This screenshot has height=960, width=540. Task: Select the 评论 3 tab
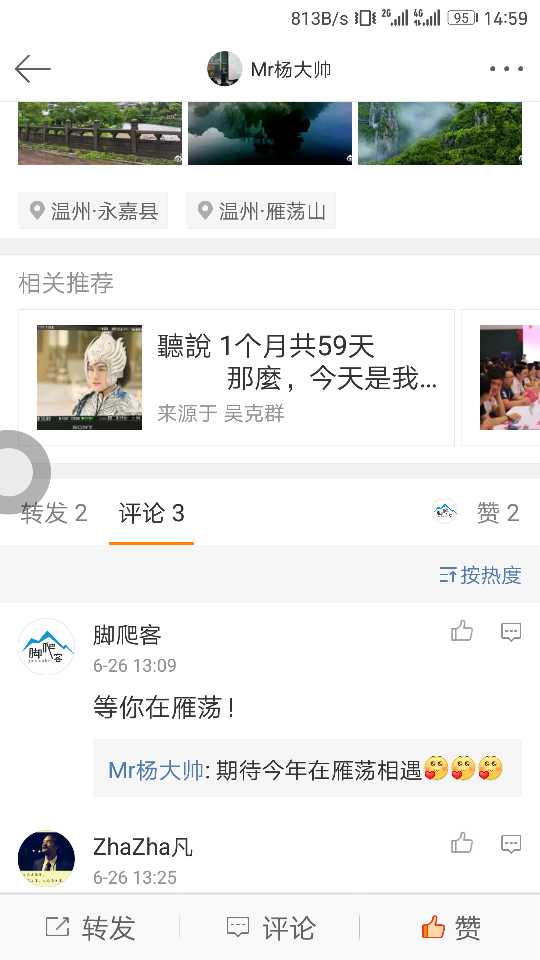(151, 513)
